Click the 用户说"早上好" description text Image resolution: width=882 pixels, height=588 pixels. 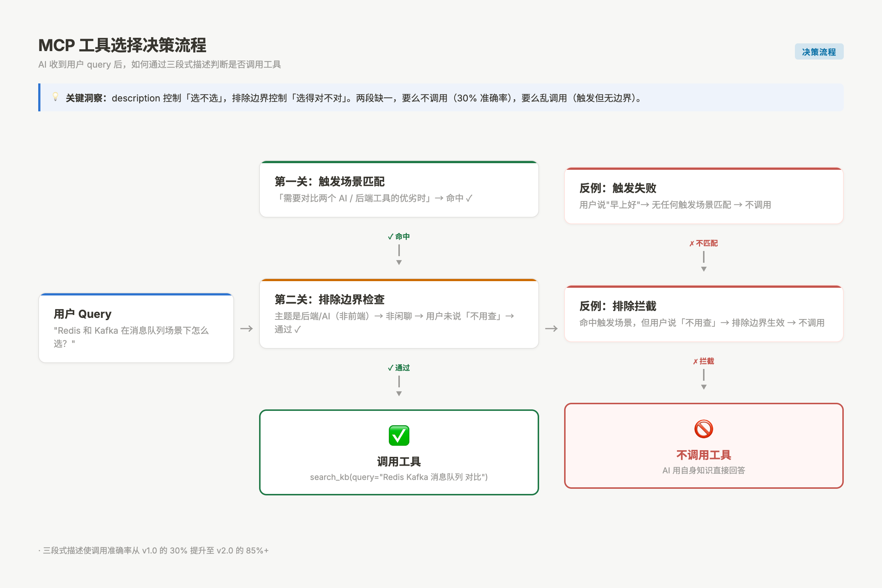click(x=675, y=205)
